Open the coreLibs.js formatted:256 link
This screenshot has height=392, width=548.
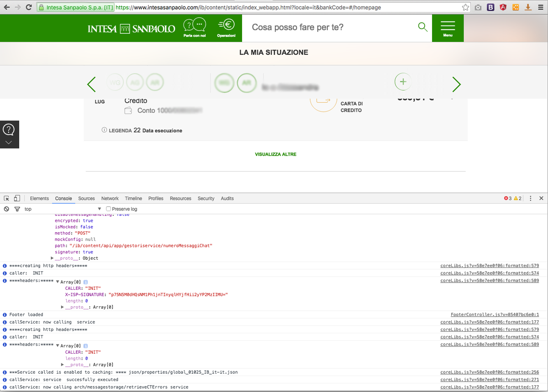490,372
